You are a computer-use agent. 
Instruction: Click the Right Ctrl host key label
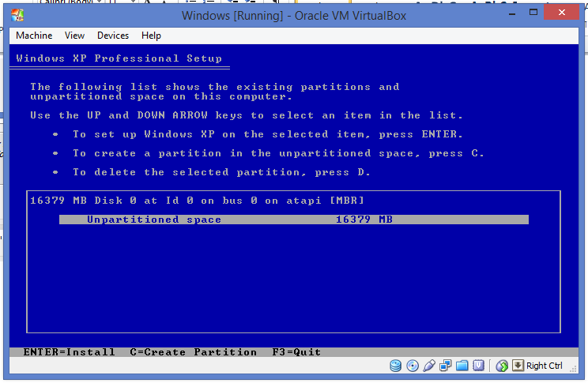(544, 366)
